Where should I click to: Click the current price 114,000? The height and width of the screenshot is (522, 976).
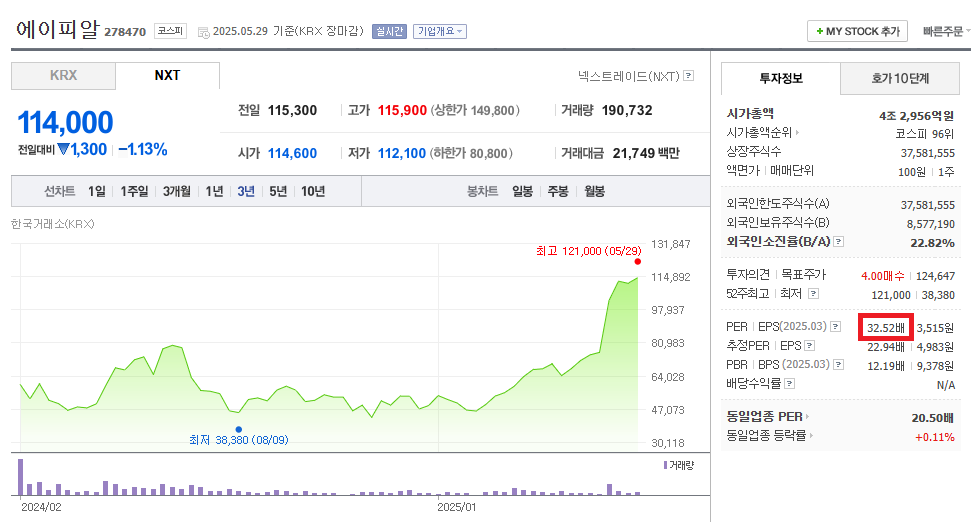[65, 123]
